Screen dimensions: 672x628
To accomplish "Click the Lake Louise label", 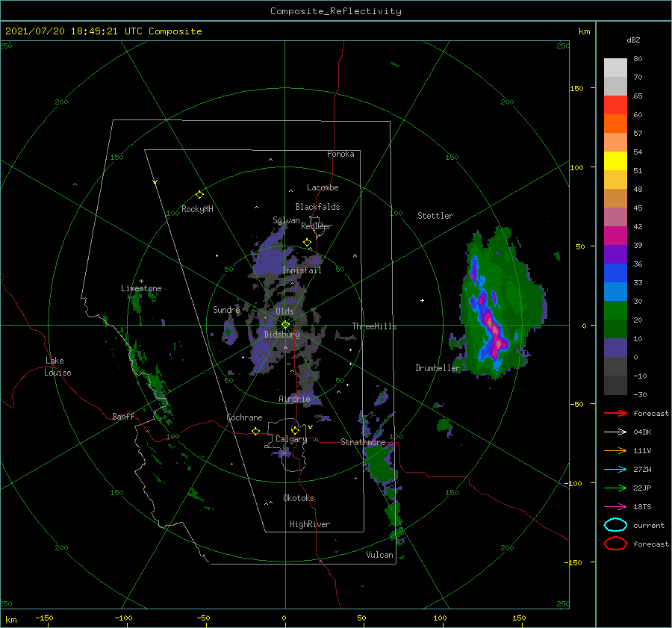I will pyautogui.click(x=57, y=367).
